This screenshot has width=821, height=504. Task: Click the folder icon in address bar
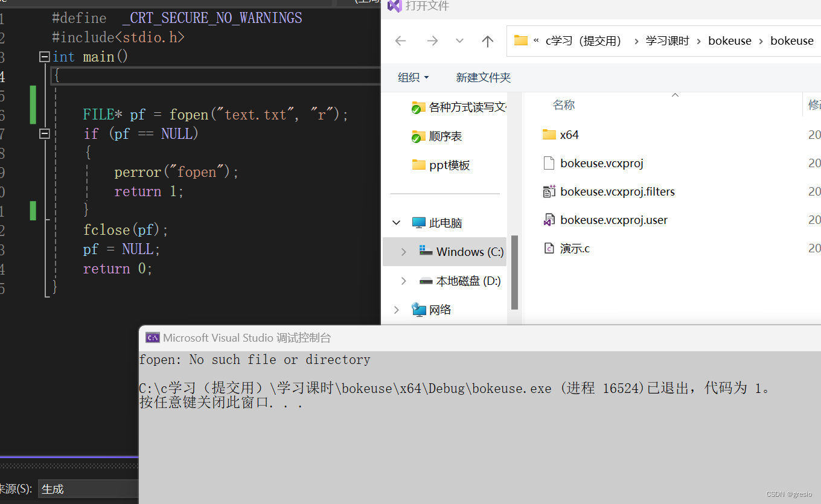coord(520,40)
